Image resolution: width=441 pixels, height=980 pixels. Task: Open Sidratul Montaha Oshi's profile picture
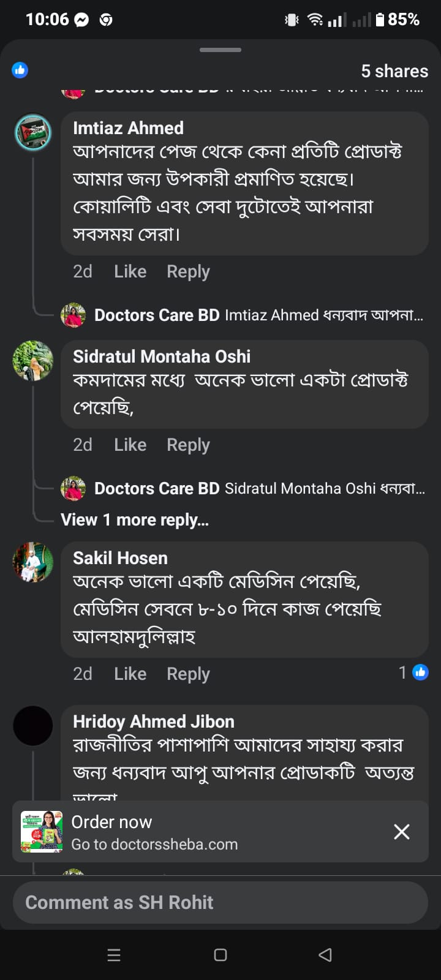tap(33, 361)
